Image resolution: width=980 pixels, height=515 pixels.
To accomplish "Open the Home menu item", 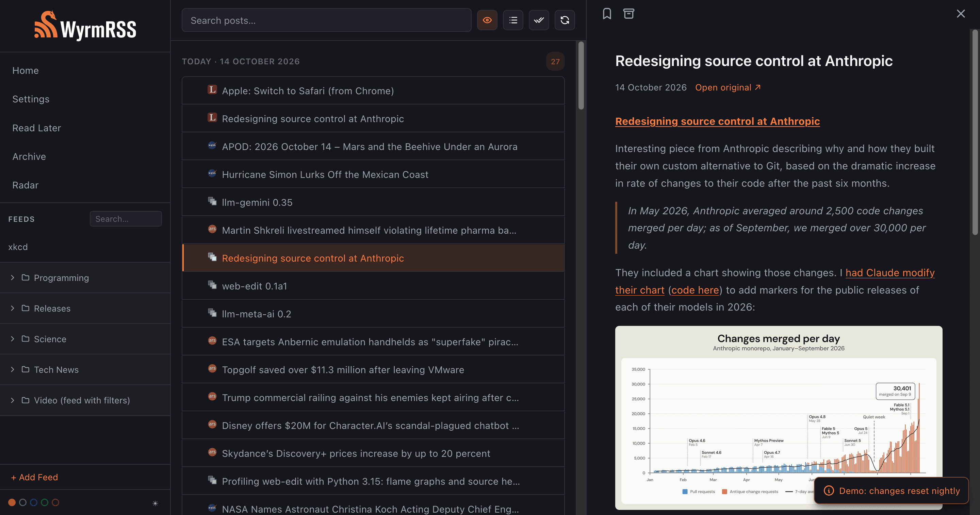I will pos(26,70).
